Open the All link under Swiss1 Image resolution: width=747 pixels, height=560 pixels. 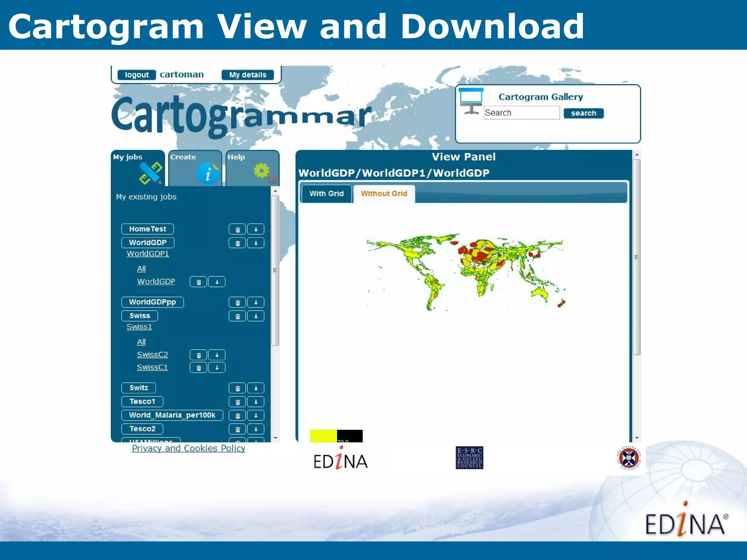coord(141,342)
